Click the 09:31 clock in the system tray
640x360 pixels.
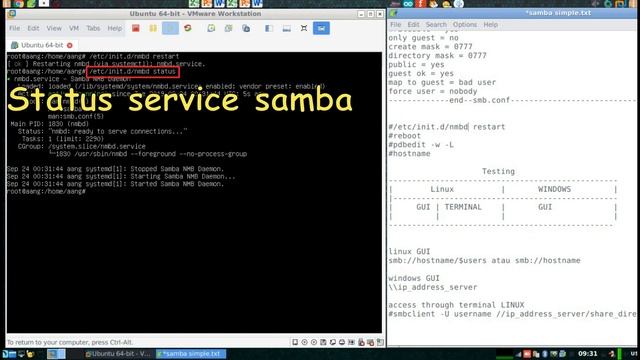coord(588,353)
